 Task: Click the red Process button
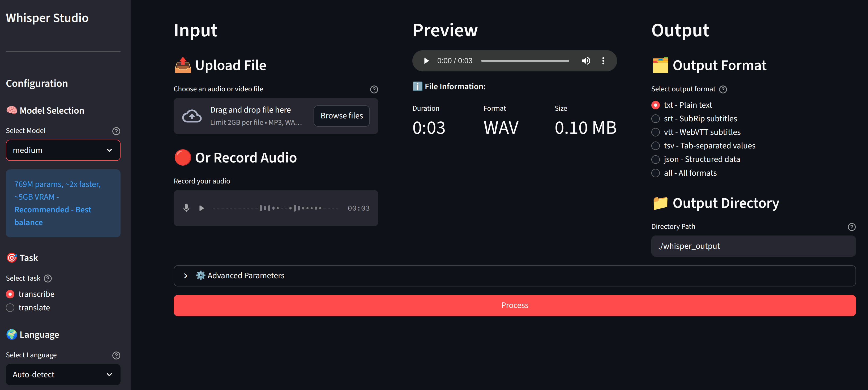[x=515, y=306]
